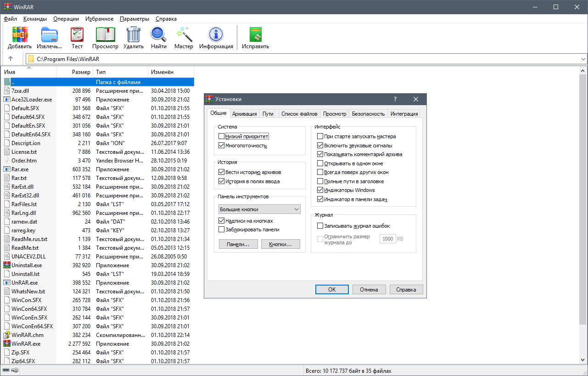Click the WinRAR.chm help file icon
The width and height of the screenshot is (588, 376).
[7, 335]
